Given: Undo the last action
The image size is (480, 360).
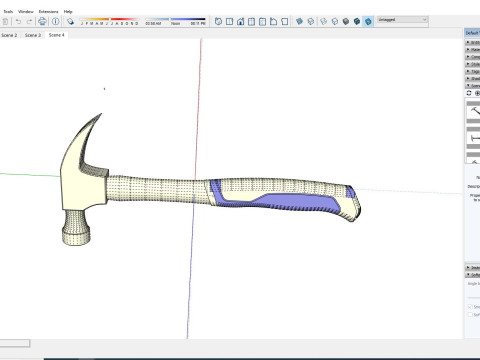Looking at the screenshot, I should point(18,22).
